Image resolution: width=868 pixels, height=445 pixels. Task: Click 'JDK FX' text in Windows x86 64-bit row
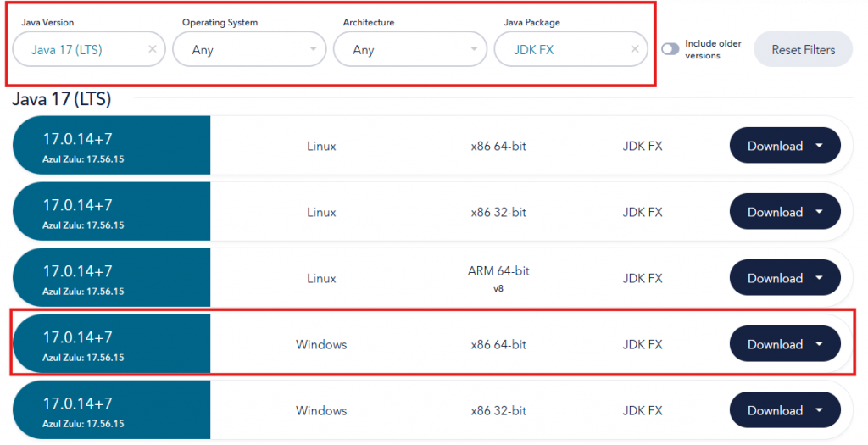pyautogui.click(x=643, y=344)
